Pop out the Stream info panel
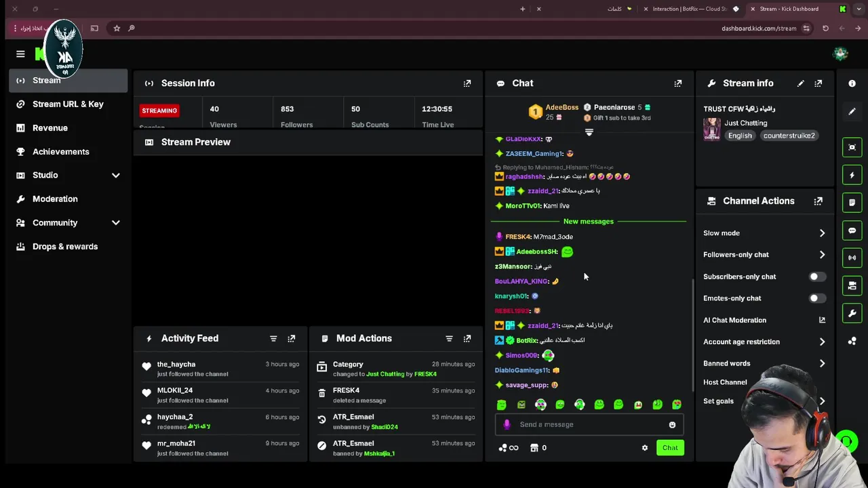868x488 pixels. (818, 83)
